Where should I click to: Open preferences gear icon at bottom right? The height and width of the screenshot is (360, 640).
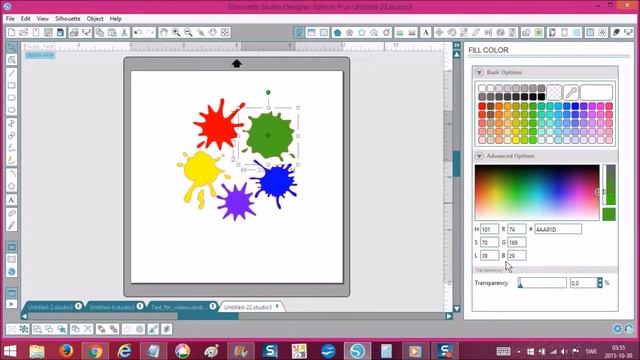tap(617, 328)
